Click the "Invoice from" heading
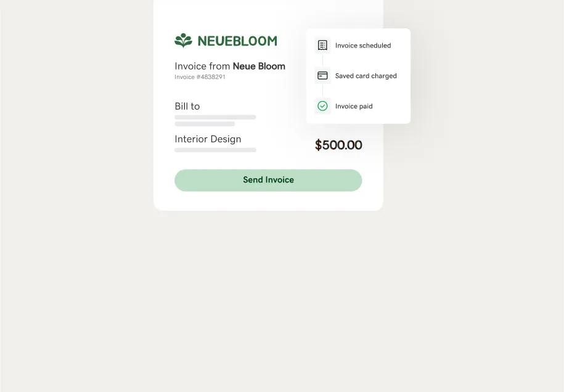 (203, 66)
